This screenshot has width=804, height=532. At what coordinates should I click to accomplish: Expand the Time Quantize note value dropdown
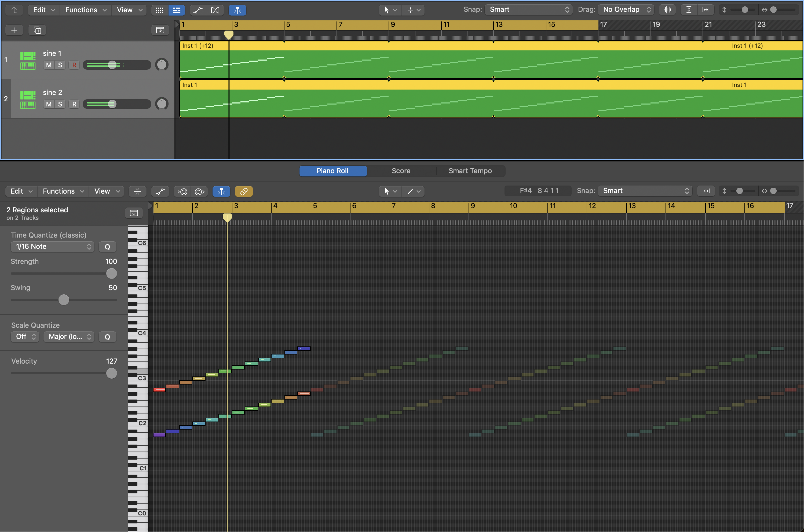pos(50,246)
